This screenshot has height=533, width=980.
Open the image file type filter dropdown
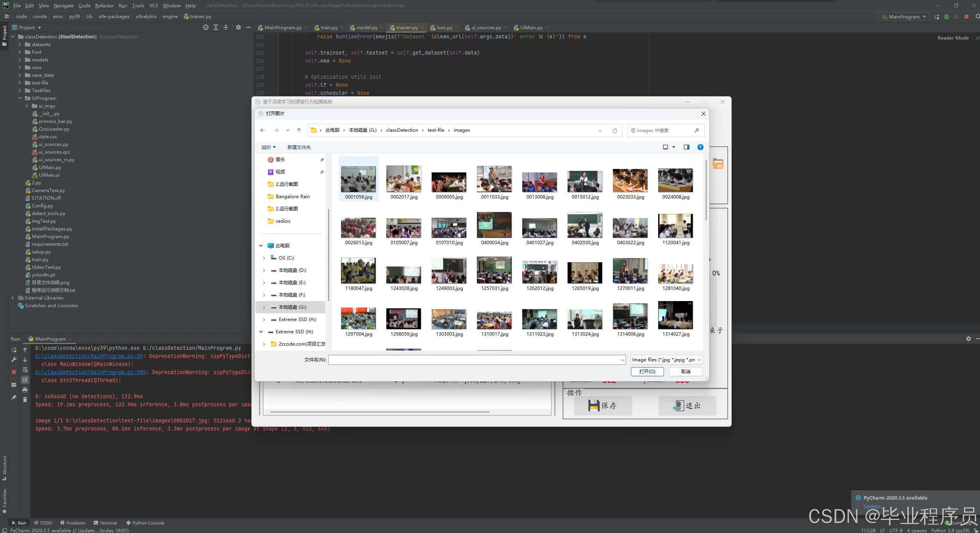coord(666,360)
